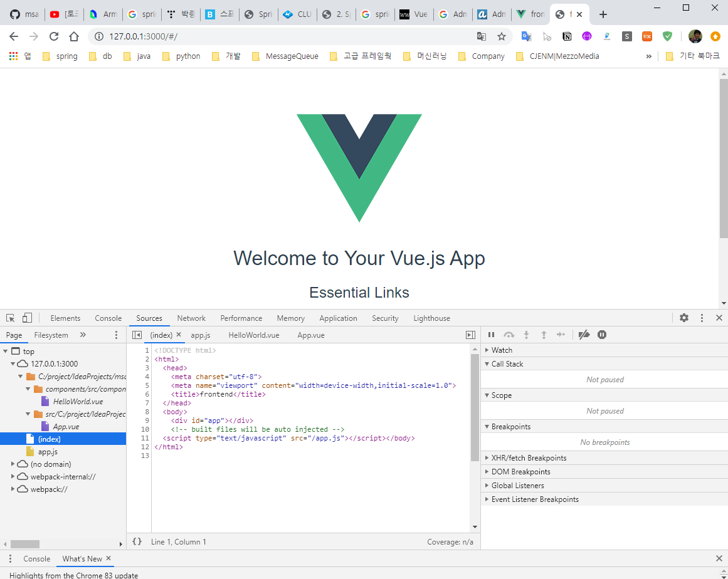Go to the home page
Screen dimensions: 728x579
[x=74, y=36]
